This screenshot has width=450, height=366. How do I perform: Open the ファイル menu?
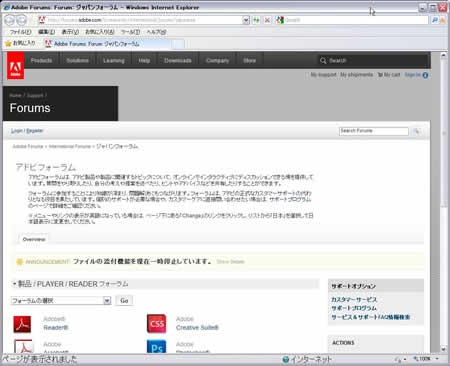20,32
